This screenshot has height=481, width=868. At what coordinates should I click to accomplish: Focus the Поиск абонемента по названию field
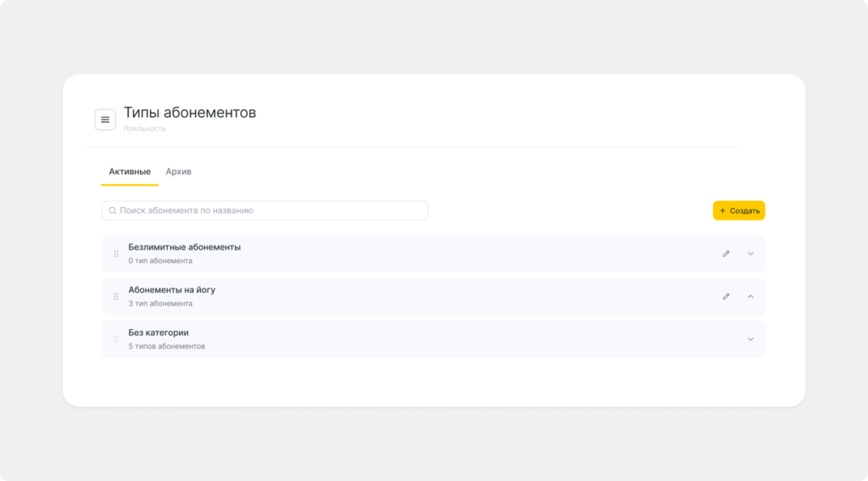pyautogui.click(x=264, y=210)
